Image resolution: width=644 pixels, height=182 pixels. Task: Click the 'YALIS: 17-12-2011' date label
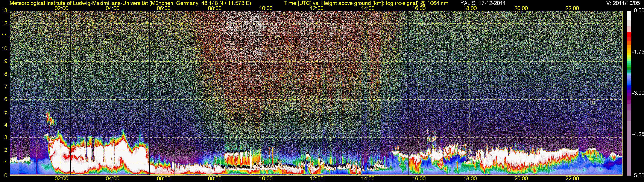tap(483, 3)
